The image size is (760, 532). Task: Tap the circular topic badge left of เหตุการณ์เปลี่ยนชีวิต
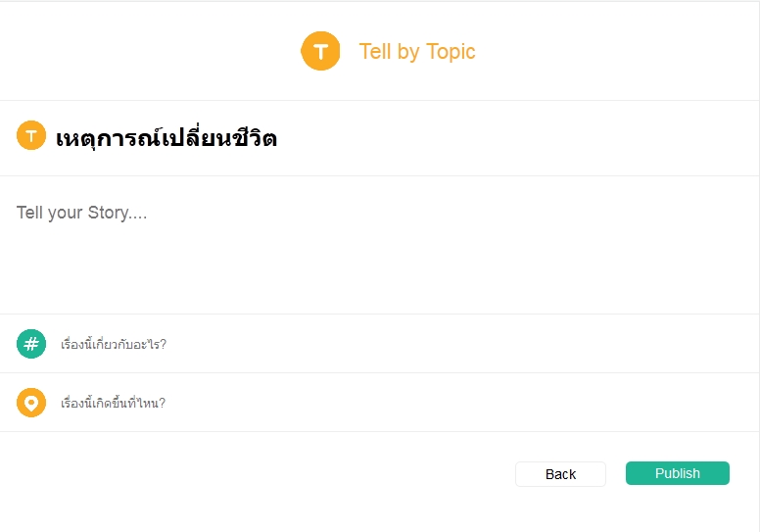[x=31, y=136]
